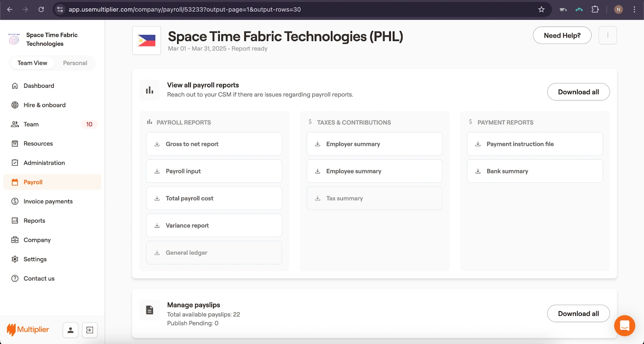644x344 pixels.
Task: Click the profile icon button
Action: pos(70,330)
